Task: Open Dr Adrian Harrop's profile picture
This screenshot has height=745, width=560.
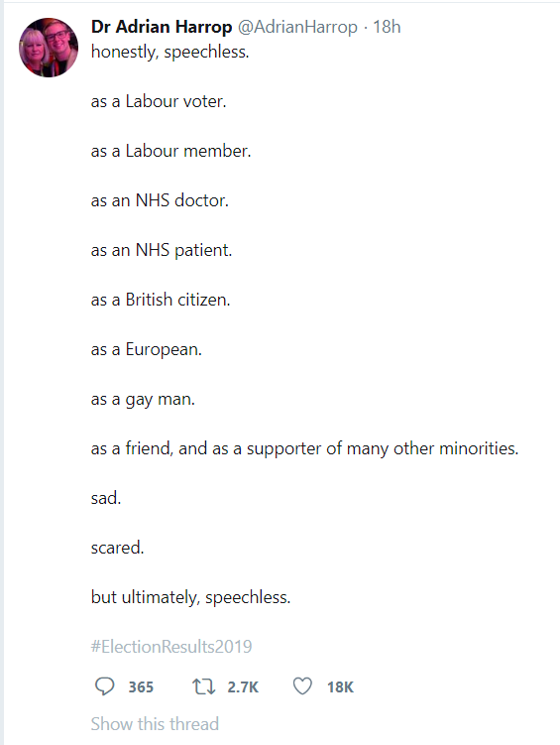Action: (x=49, y=48)
